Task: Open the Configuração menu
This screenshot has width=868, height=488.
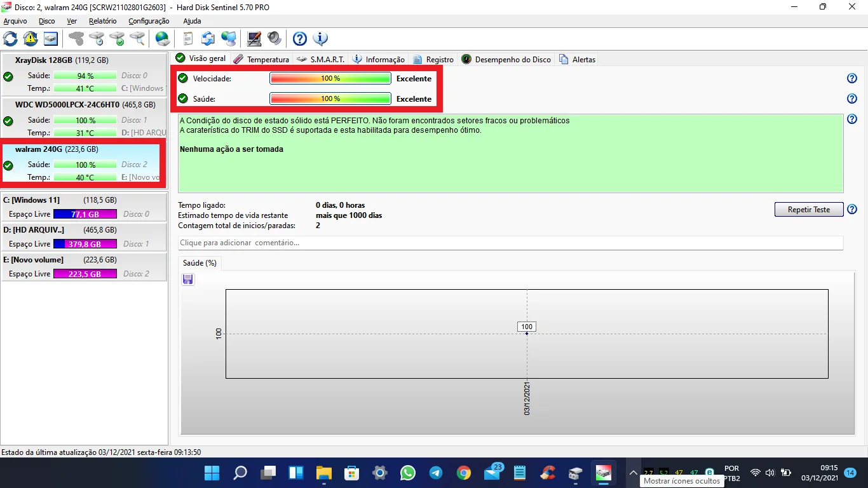Action: 149,21
